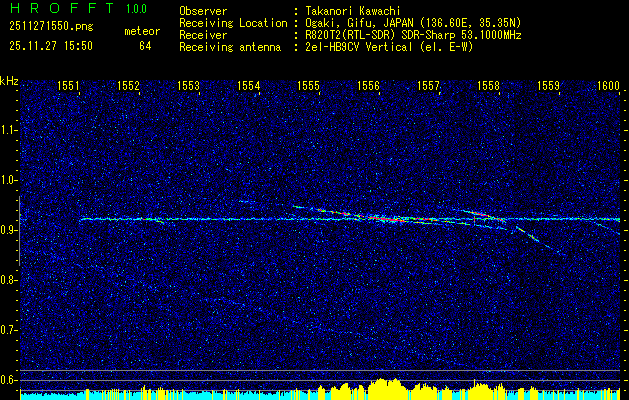
Task: Click the 1555 time axis marker
Action: 308,85
